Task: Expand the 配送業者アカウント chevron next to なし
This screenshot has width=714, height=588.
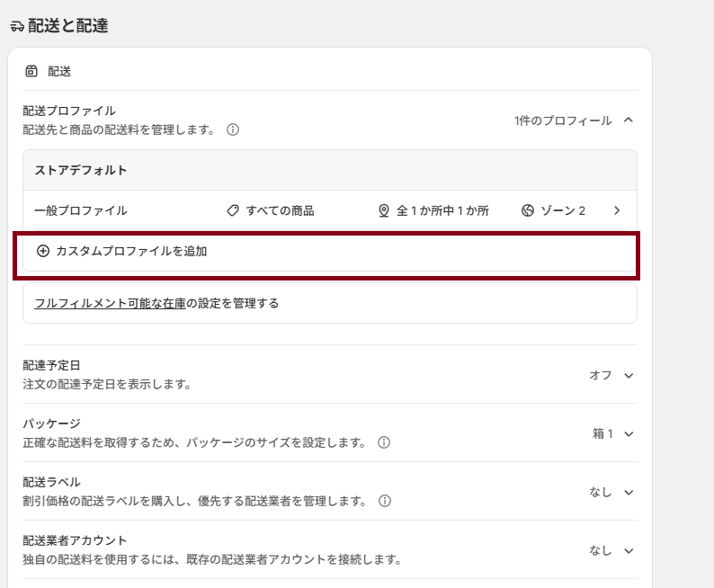Action: 629,551
